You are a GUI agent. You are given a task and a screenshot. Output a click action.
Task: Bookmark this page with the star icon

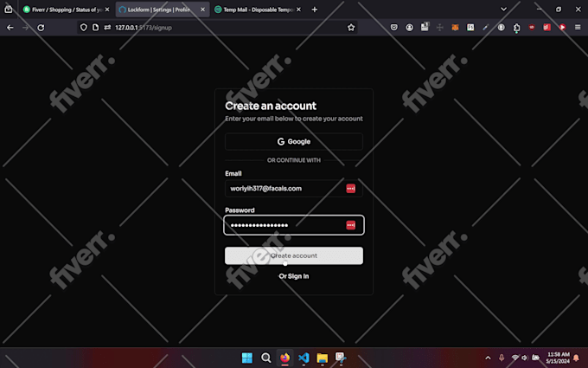(x=351, y=28)
